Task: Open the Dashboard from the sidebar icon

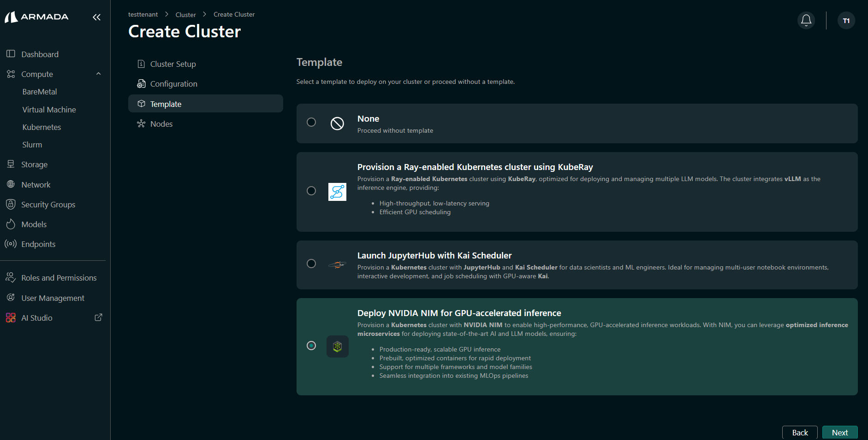Action: (11, 54)
